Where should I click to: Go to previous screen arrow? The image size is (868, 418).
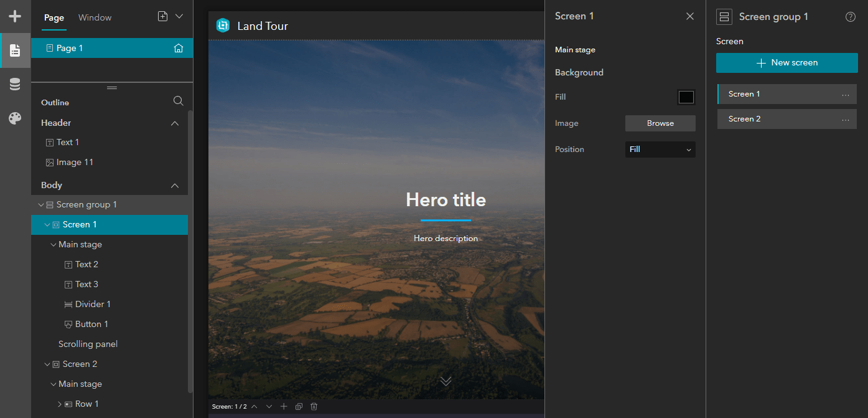tap(254, 406)
